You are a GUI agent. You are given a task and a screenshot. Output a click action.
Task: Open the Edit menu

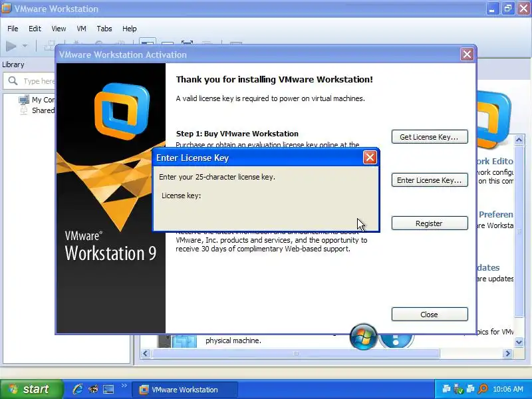[x=35, y=29]
